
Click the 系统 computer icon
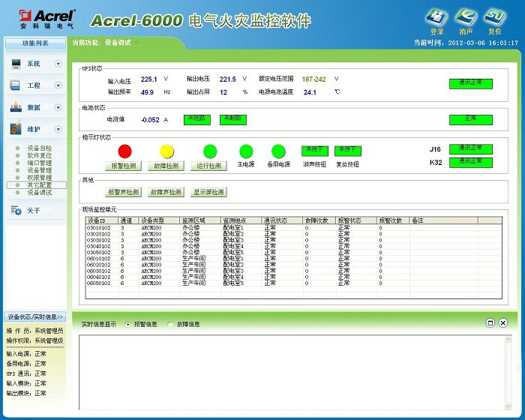click(x=16, y=64)
